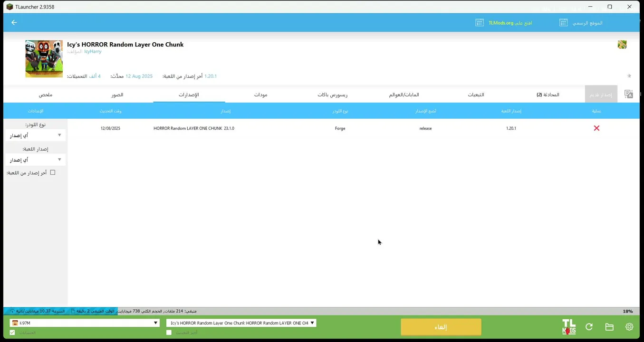Switch to the التبعيات tab
This screenshot has width=644, height=342.
(476, 95)
